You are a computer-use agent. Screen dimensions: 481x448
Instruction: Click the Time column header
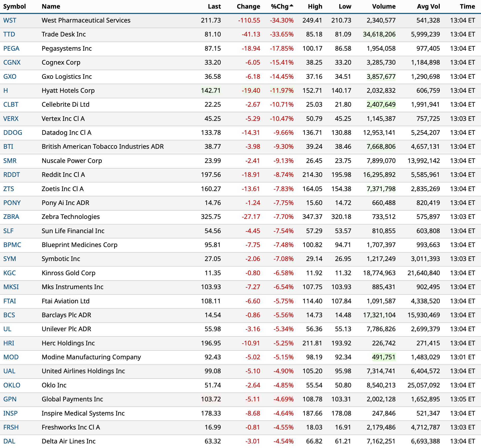pyautogui.click(x=467, y=7)
